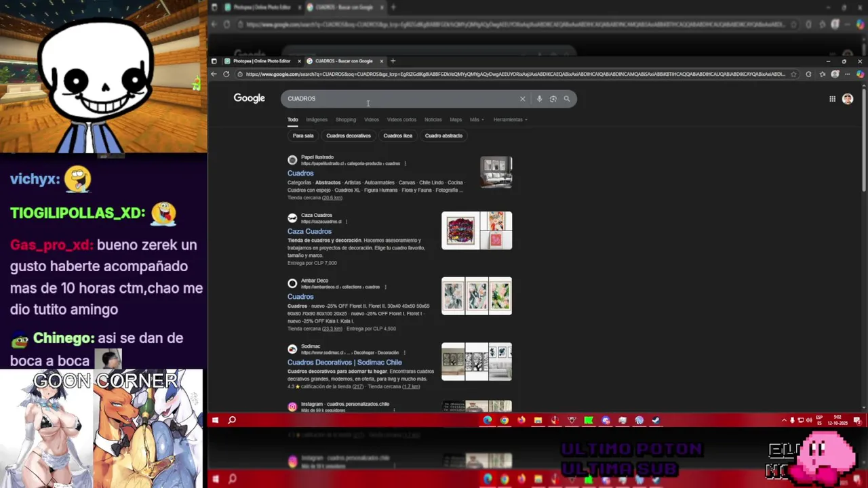Open the Caza Cuadros result link
This screenshot has height=488, width=868.
point(309,231)
